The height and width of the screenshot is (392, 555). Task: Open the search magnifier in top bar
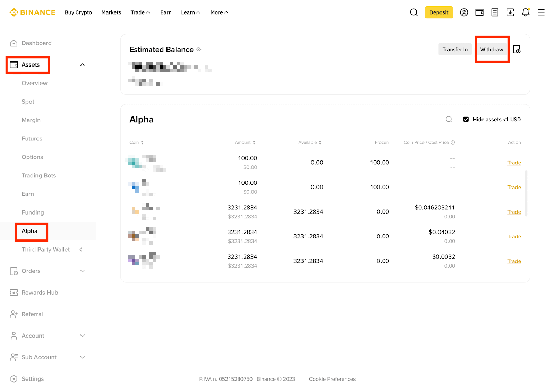pyautogui.click(x=414, y=12)
